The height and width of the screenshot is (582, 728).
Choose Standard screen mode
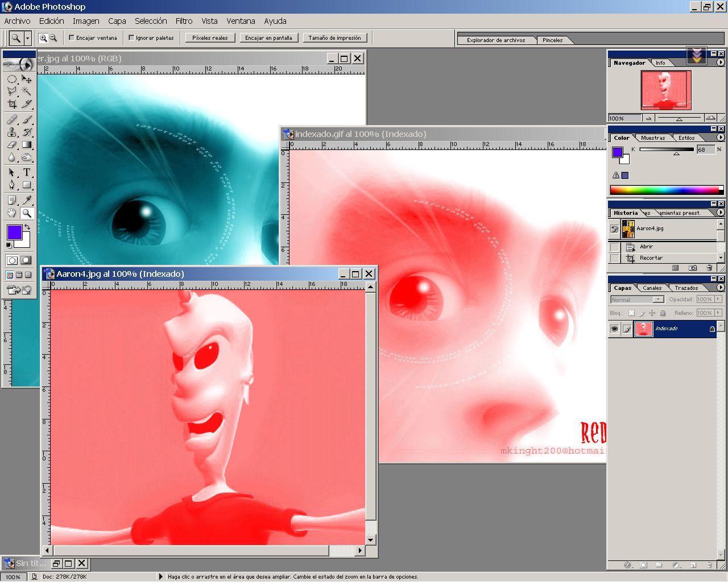click(x=10, y=275)
